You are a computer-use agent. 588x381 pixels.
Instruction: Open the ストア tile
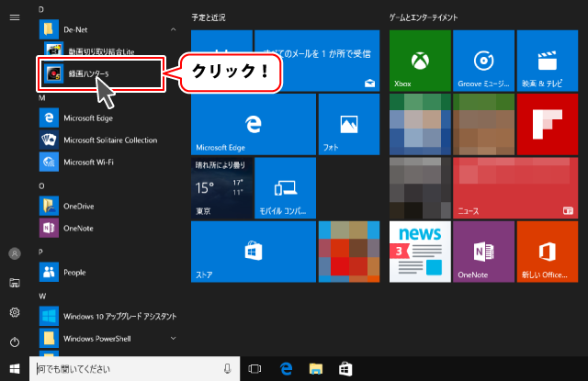(x=254, y=252)
